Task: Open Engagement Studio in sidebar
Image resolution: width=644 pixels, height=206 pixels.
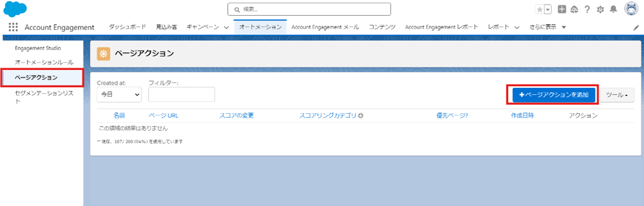Action: click(x=38, y=48)
